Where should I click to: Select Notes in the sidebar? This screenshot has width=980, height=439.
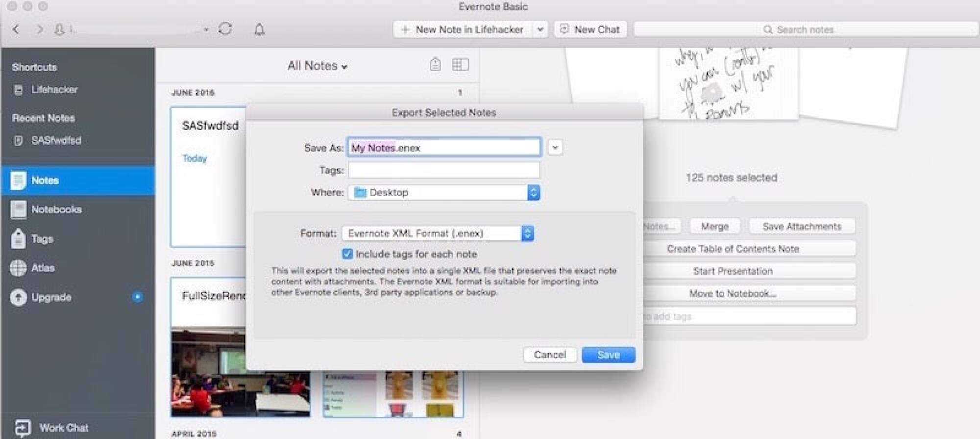[78, 181]
